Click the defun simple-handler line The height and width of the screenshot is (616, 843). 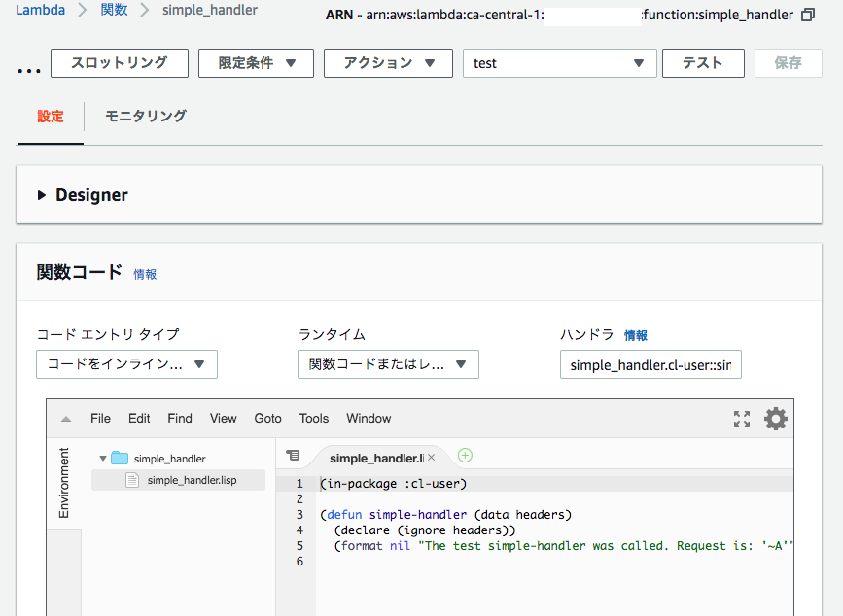[445, 515]
